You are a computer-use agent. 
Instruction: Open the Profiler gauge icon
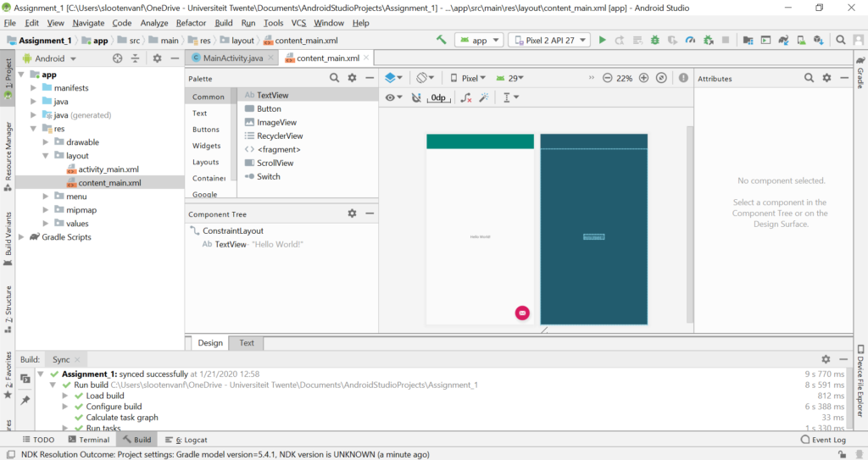[690, 40]
